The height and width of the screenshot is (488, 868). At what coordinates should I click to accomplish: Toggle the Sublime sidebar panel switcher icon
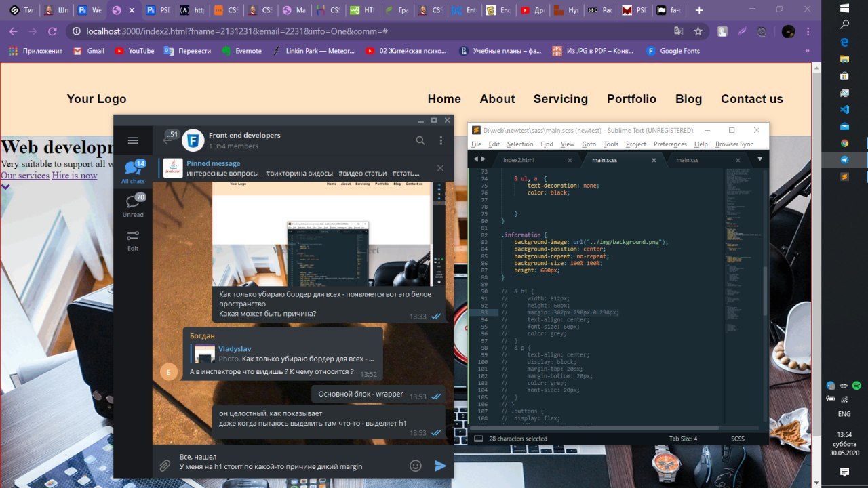point(478,439)
